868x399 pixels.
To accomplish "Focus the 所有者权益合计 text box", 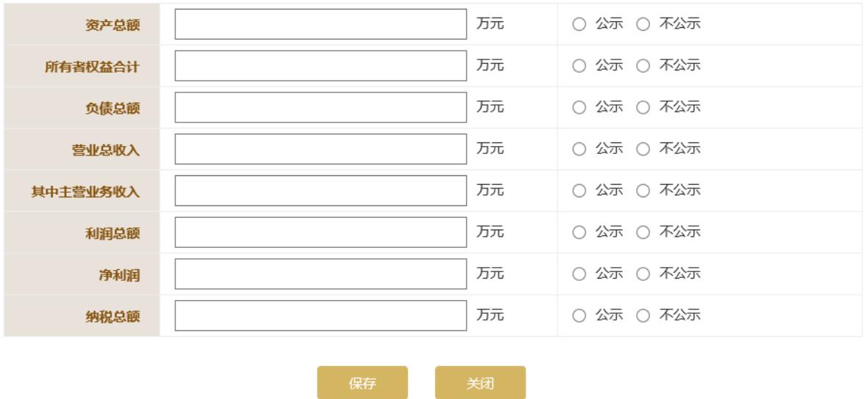I will 321,66.
